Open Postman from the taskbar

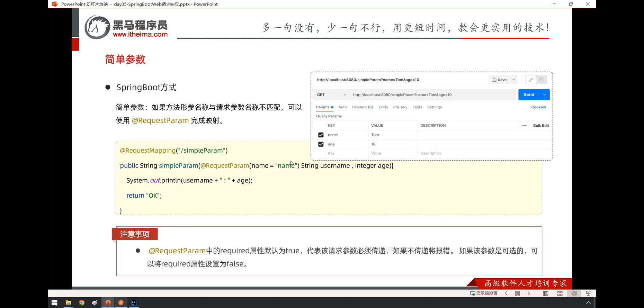click(121, 302)
